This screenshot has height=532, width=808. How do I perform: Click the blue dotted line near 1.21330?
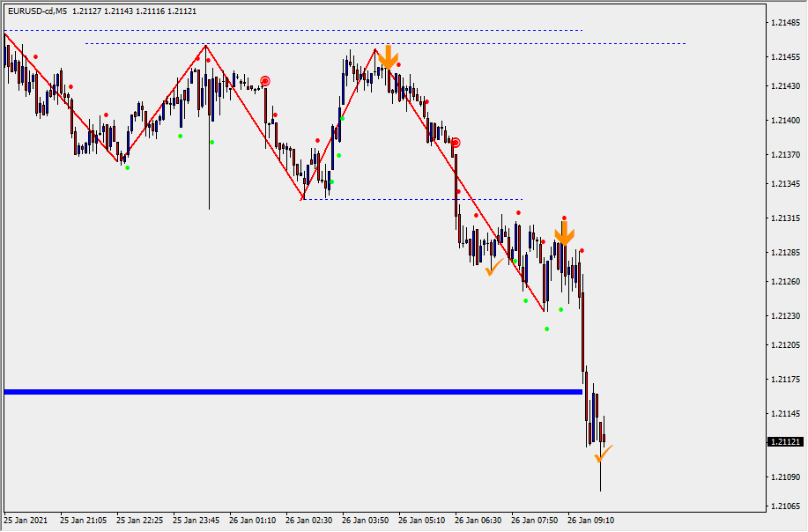coord(414,199)
